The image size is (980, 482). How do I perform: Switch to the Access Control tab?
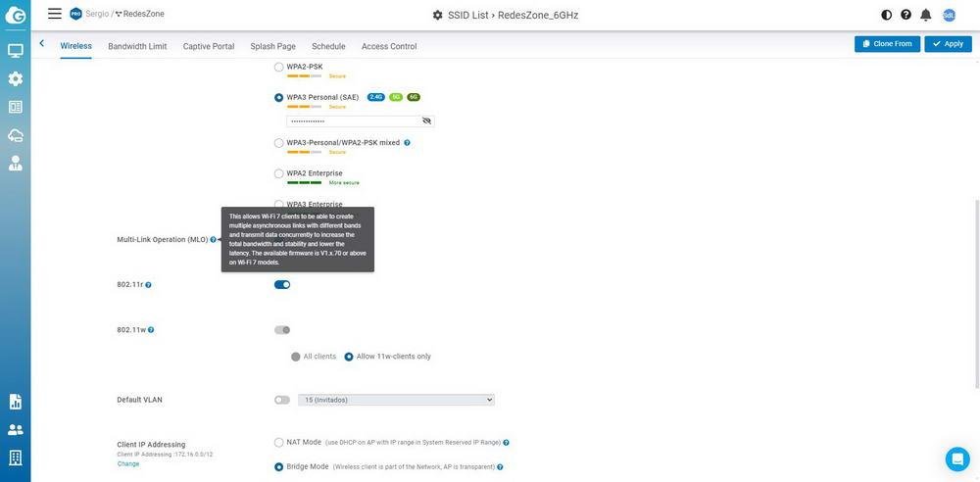click(389, 46)
